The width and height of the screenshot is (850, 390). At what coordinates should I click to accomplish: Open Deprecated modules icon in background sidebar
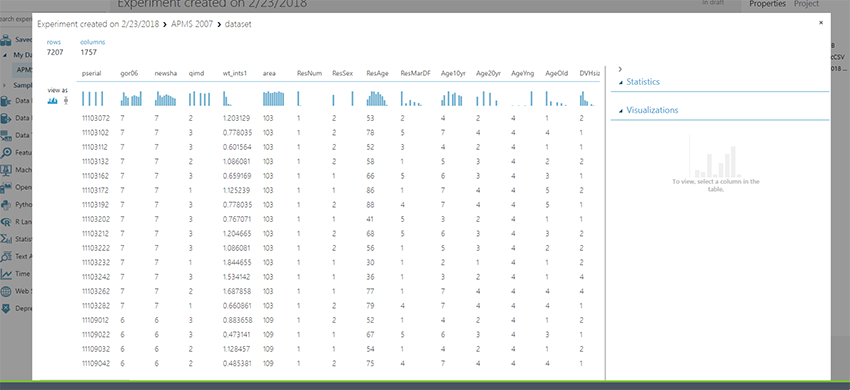click(x=7, y=309)
